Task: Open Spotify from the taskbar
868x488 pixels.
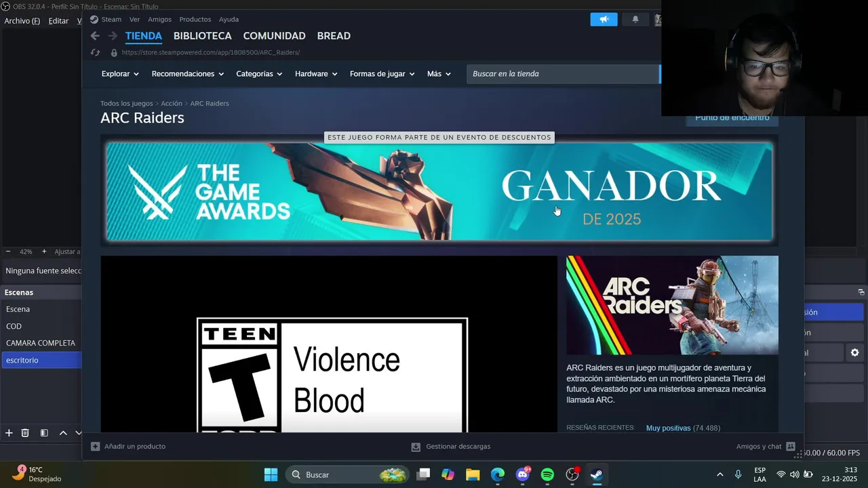Action: (547, 474)
